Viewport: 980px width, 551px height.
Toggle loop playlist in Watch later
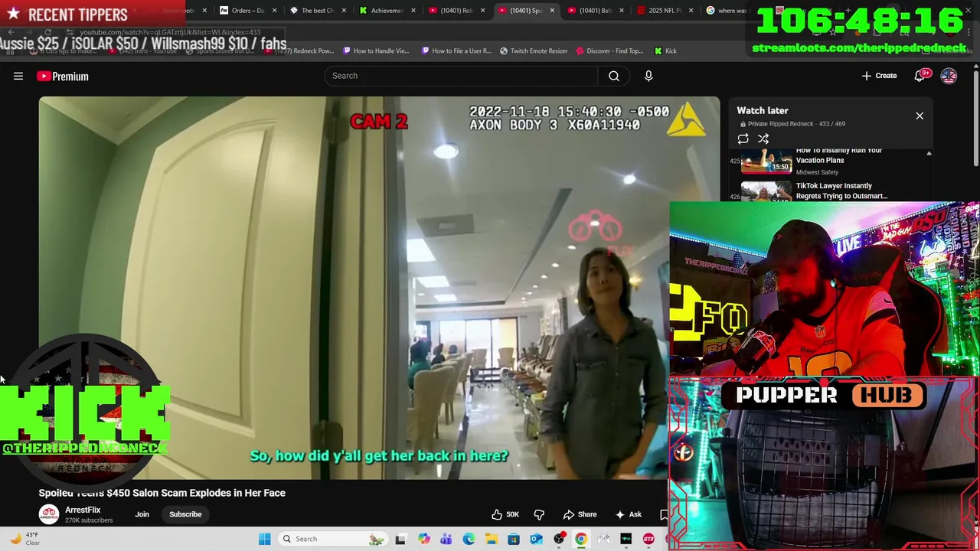743,139
